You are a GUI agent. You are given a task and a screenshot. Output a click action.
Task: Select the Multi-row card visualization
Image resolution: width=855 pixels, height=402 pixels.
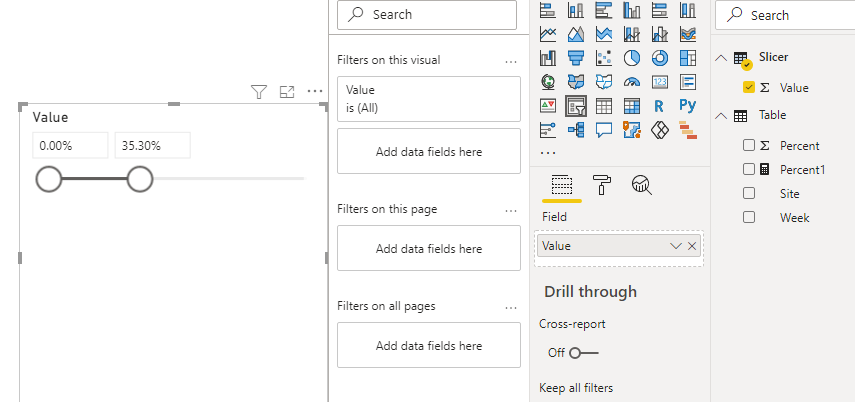point(688,81)
